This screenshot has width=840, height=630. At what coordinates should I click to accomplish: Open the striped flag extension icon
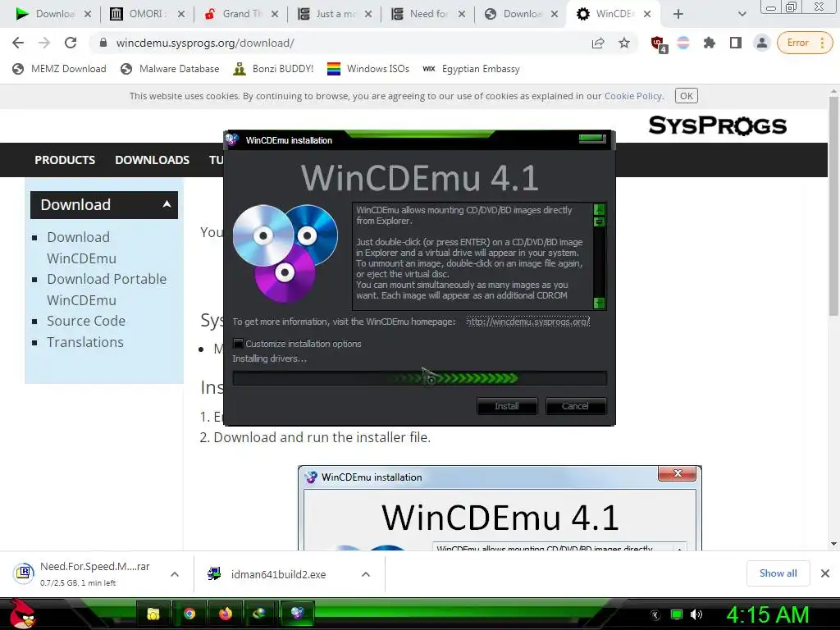(683, 43)
